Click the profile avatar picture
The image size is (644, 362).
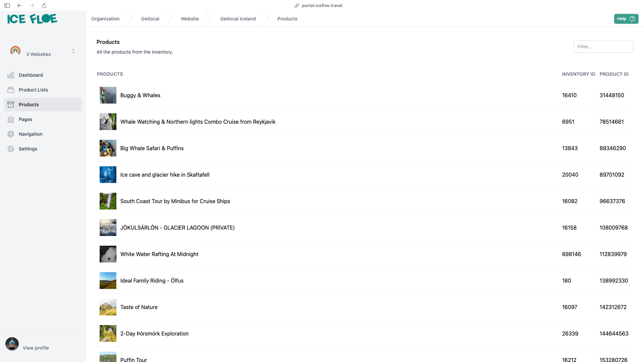click(x=12, y=344)
